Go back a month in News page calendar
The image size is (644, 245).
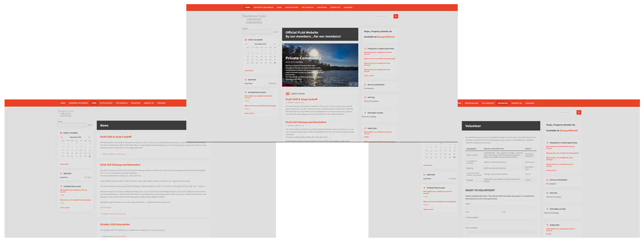(x=62, y=137)
